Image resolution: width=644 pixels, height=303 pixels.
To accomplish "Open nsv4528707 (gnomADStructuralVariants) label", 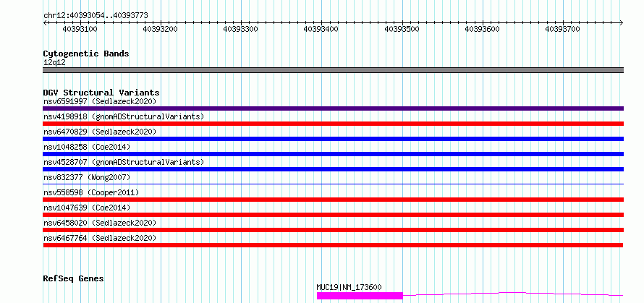I will 124,162.
